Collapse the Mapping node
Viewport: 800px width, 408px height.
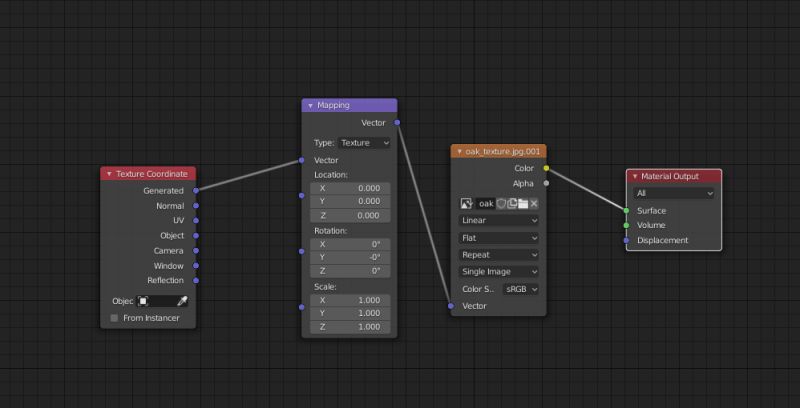tap(310, 106)
